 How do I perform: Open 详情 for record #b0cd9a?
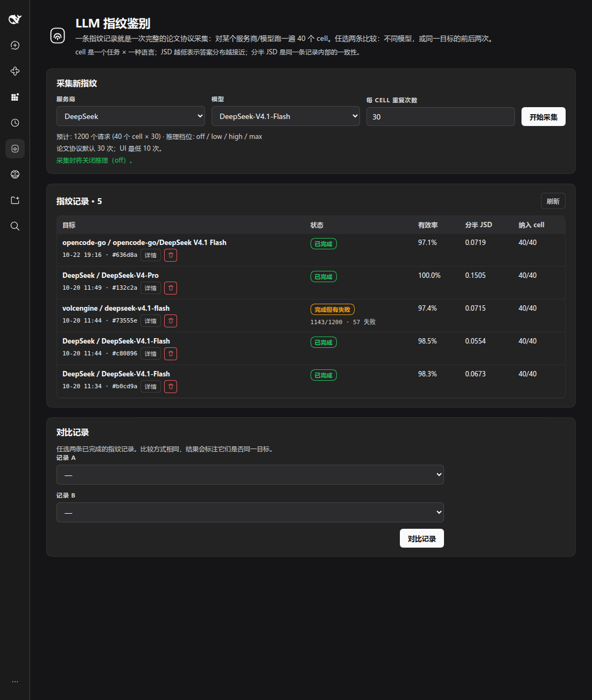(x=151, y=387)
